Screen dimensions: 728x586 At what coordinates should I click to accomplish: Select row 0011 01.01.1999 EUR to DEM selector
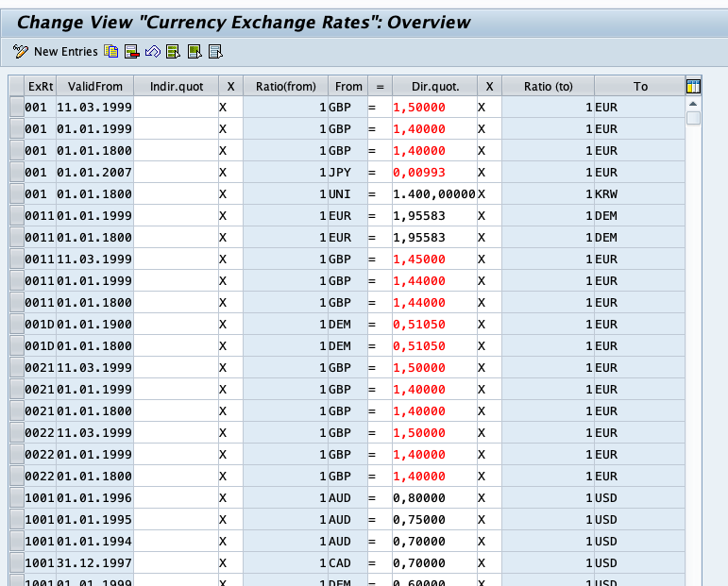click(x=17, y=216)
